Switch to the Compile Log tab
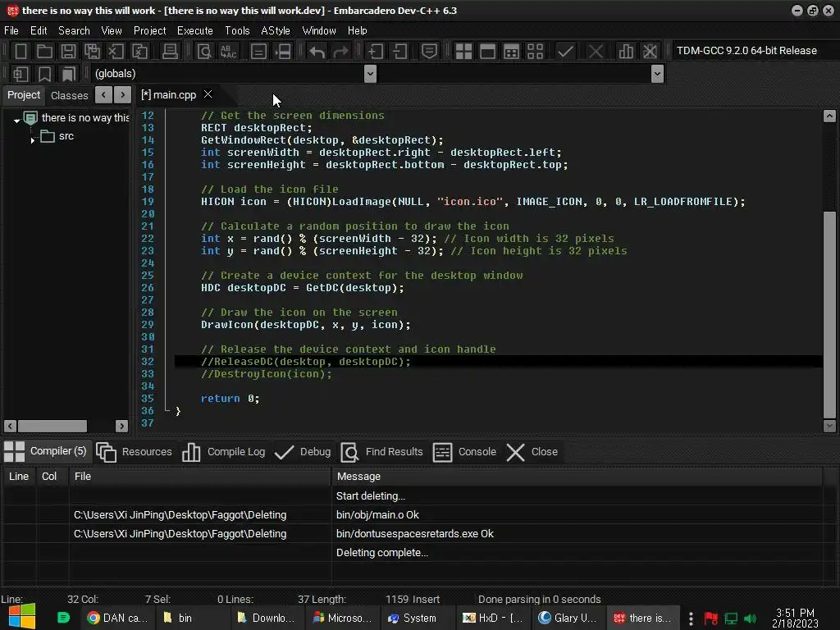Viewport: 840px width, 630px height. [x=224, y=452]
